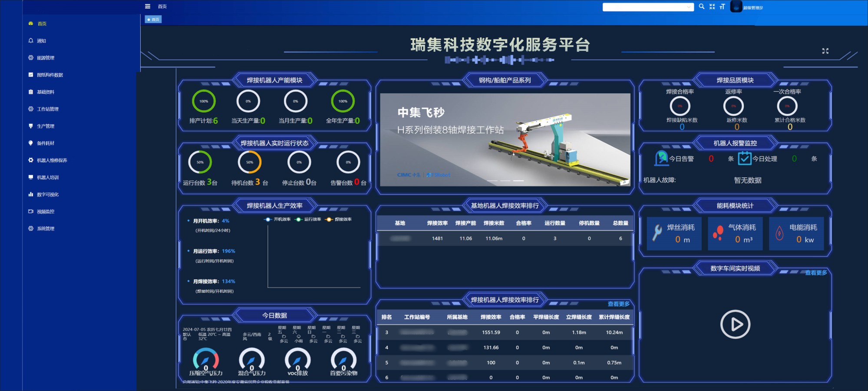This screenshot has height=391, width=868.
Task: Open the top bar search dropdown
Action: 648,7
